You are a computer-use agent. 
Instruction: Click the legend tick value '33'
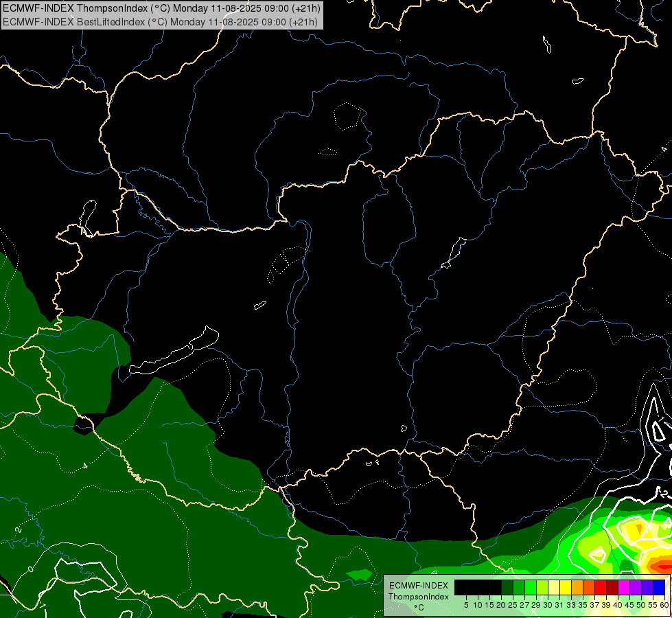[571, 605]
